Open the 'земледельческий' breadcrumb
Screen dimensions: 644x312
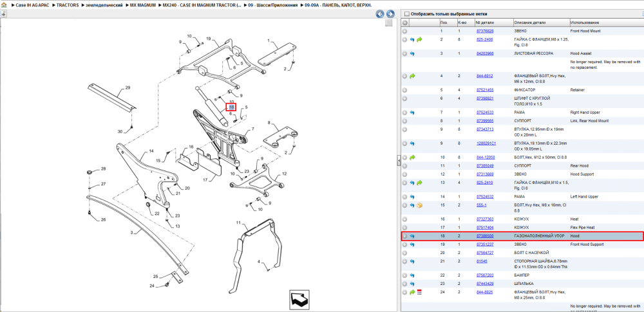click(104, 5)
